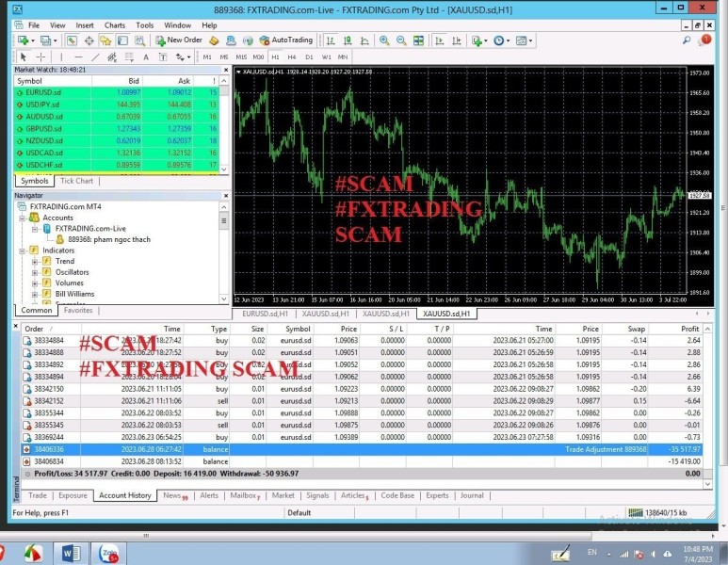Select the trendline drawing tool
The width and height of the screenshot is (728, 565).
tap(95, 56)
